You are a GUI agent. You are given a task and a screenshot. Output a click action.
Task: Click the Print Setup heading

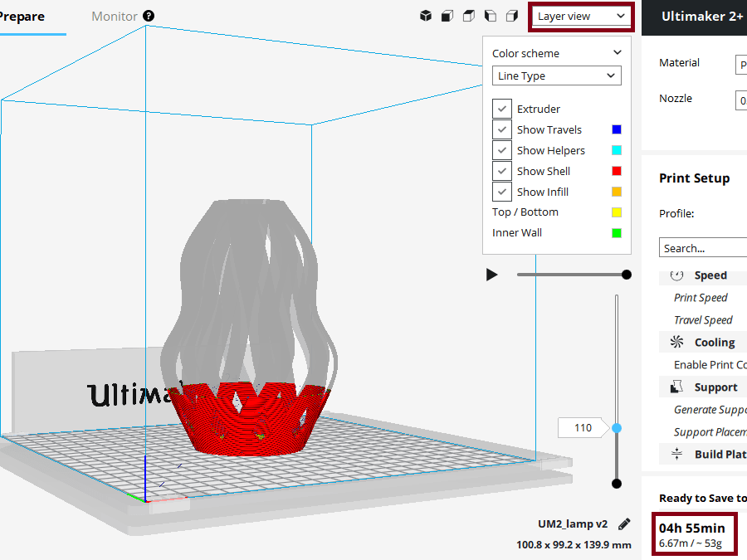pos(694,178)
